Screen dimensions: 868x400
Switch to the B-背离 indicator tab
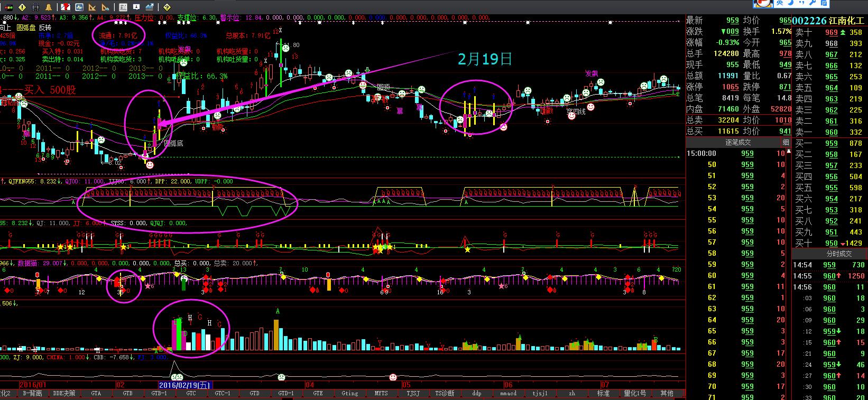[x=32, y=393]
